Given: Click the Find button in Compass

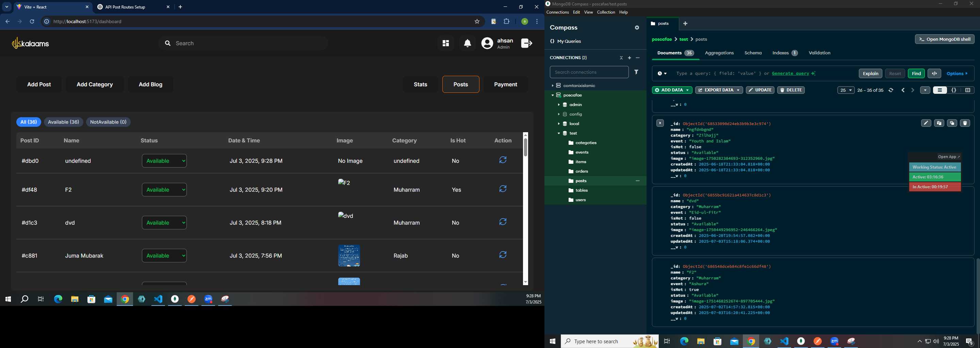Looking at the screenshot, I should coord(916,73).
